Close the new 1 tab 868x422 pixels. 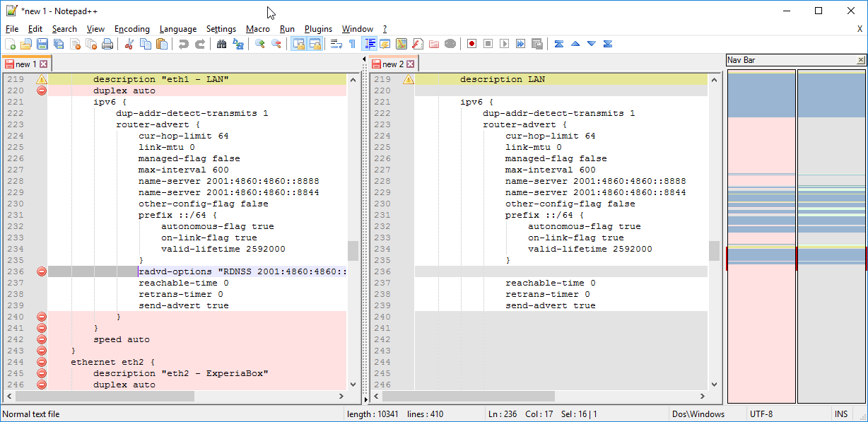coord(43,64)
